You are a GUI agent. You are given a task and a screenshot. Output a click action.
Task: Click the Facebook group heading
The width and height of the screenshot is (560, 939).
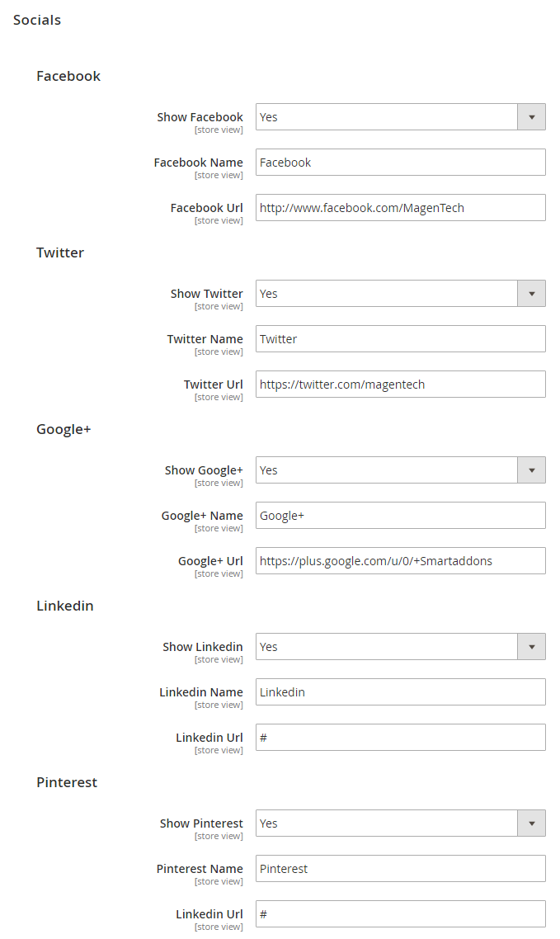[68, 76]
